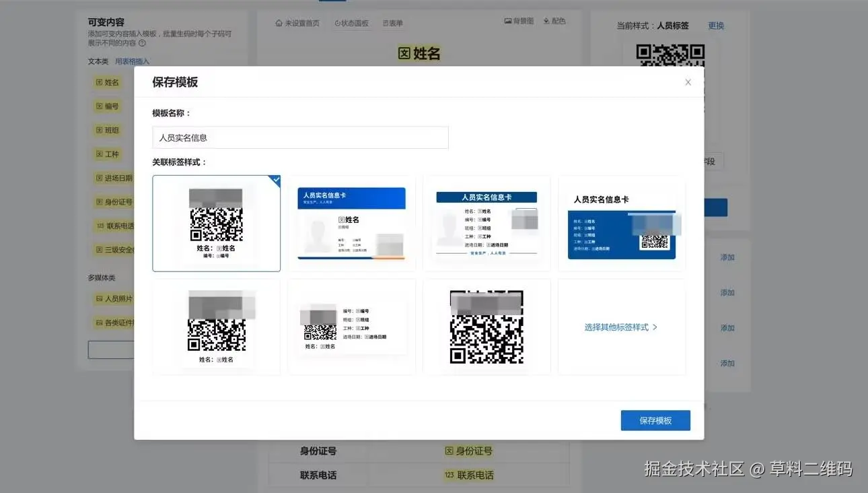
Task: Click the 联系电话 value tag in the bottom table
Action: tap(468, 475)
